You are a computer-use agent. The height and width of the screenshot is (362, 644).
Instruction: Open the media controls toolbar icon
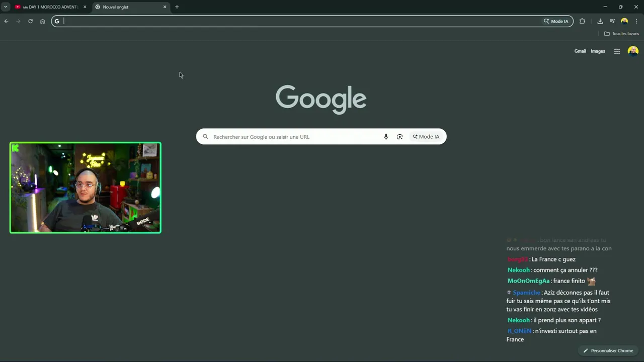pos(612,21)
